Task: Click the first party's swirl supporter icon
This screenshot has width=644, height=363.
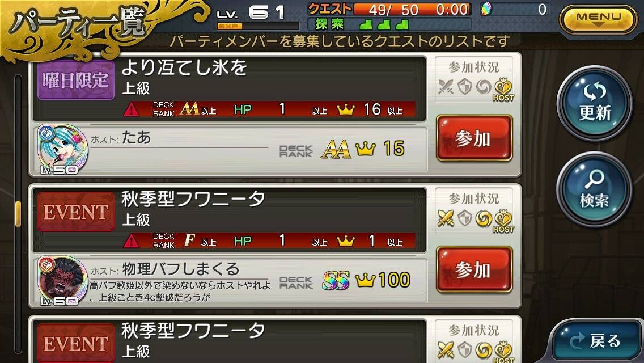Action: point(484,87)
